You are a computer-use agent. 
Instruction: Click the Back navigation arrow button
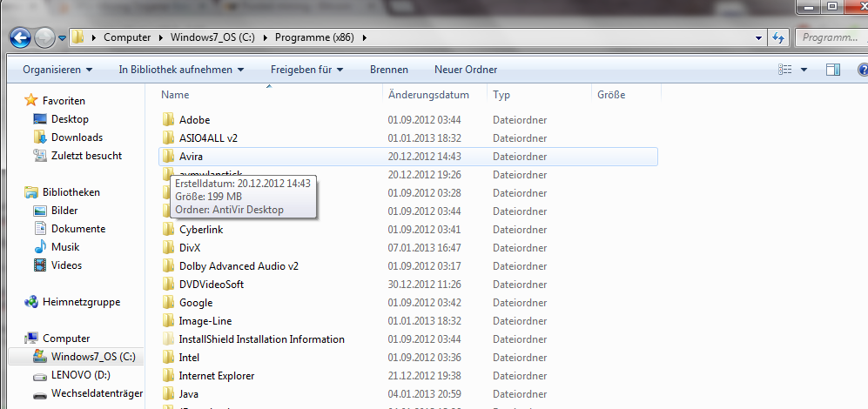click(x=21, y=37)
